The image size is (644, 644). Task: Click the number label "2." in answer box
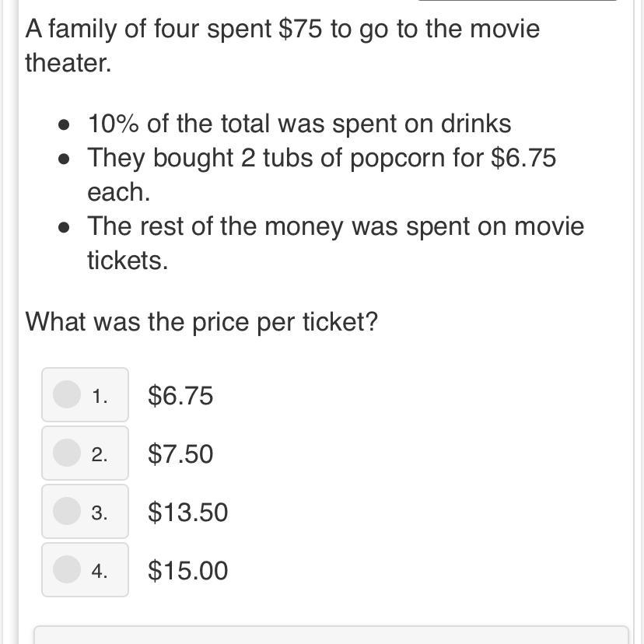click(x=99, y=455)
